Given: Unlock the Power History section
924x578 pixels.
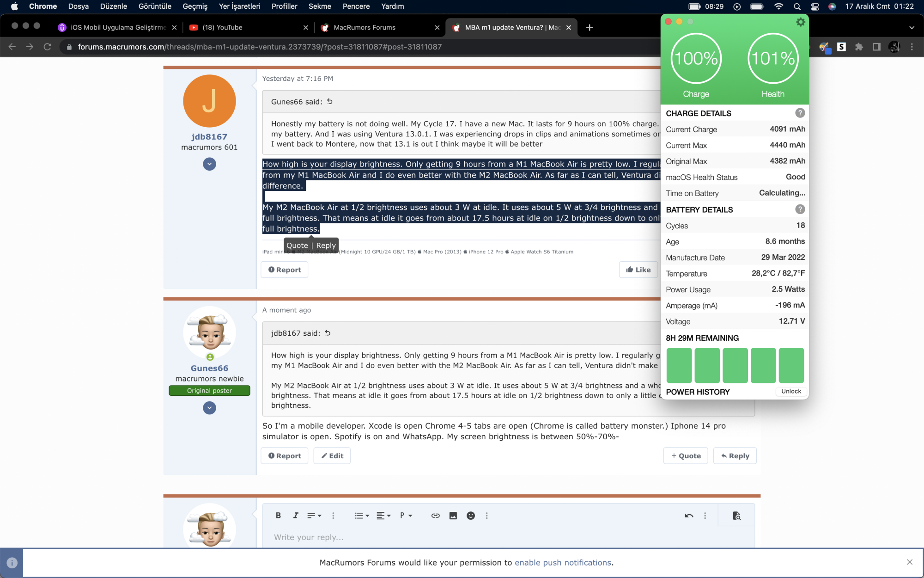Looking at the screenshot, I should (791, 391).
